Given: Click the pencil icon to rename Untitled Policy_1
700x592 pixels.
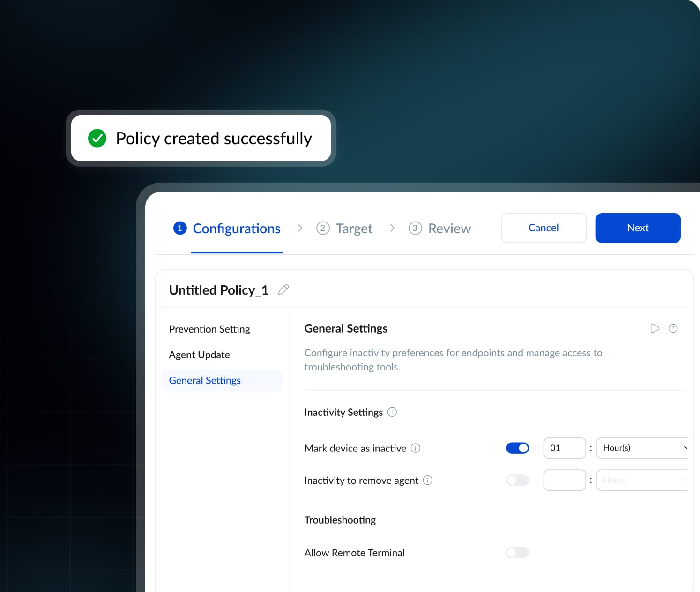Looking at the screenshot, I should [x=283, y=290].
